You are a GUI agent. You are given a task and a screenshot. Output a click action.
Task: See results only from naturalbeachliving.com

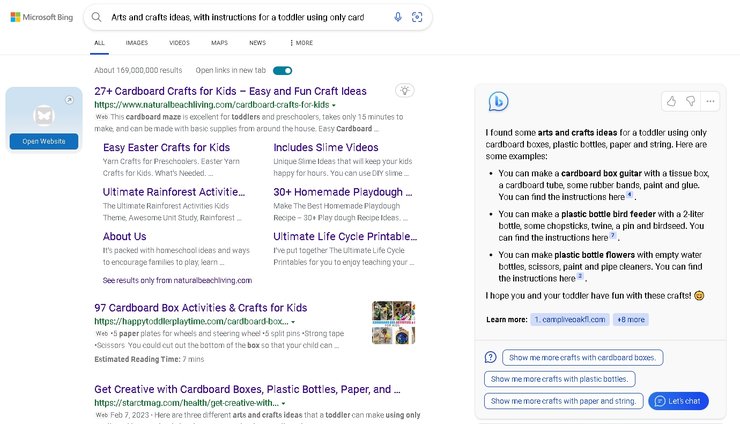(x=177, y=280)
